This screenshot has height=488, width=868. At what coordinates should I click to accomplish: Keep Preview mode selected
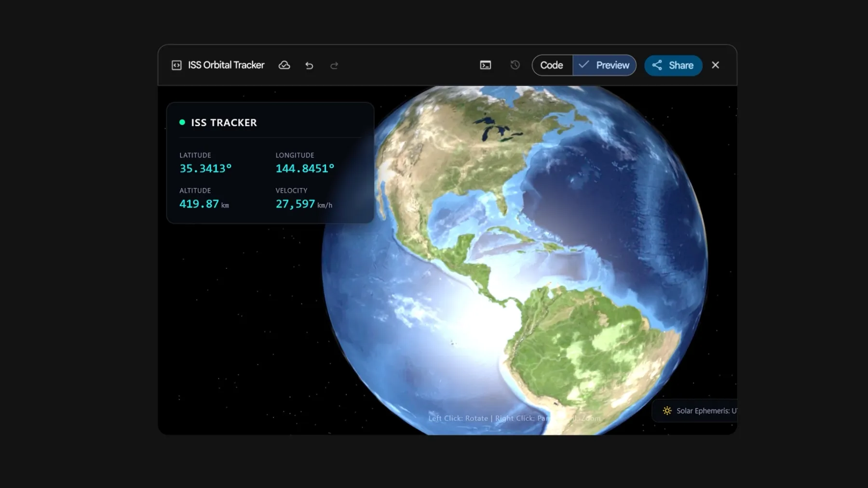pos(611,65)
